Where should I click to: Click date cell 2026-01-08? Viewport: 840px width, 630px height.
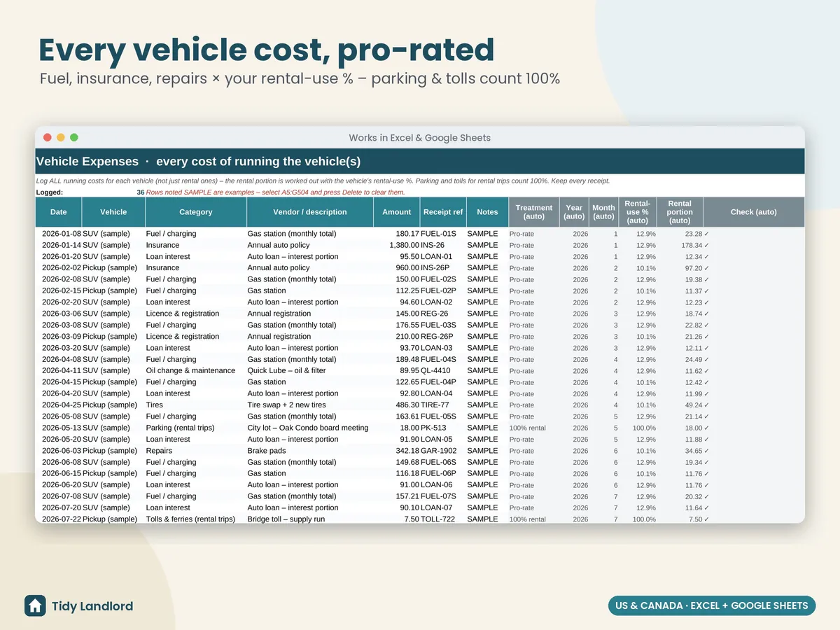[61, 234]
